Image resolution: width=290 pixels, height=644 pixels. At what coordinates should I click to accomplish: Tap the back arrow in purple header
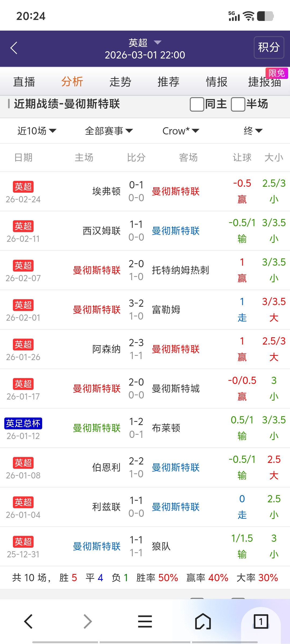(14, 48)
